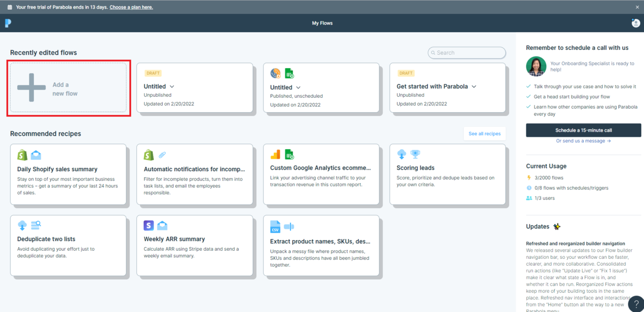Click the bee emoji next to Updates

click(x=557, y=227)
